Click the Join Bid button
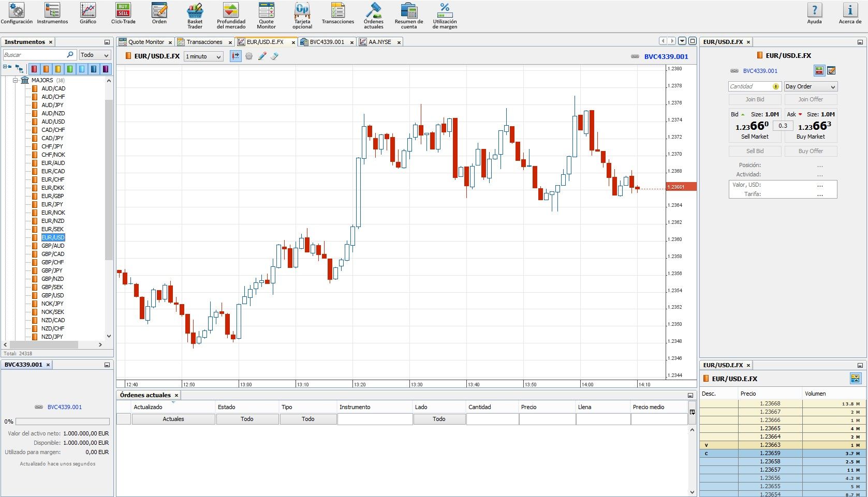 click(755, 99)
